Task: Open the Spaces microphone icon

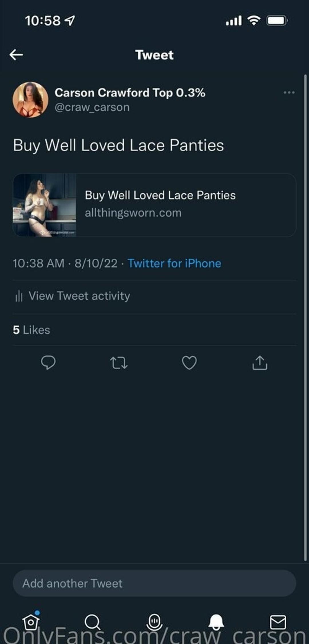Action: coord(154,622)
